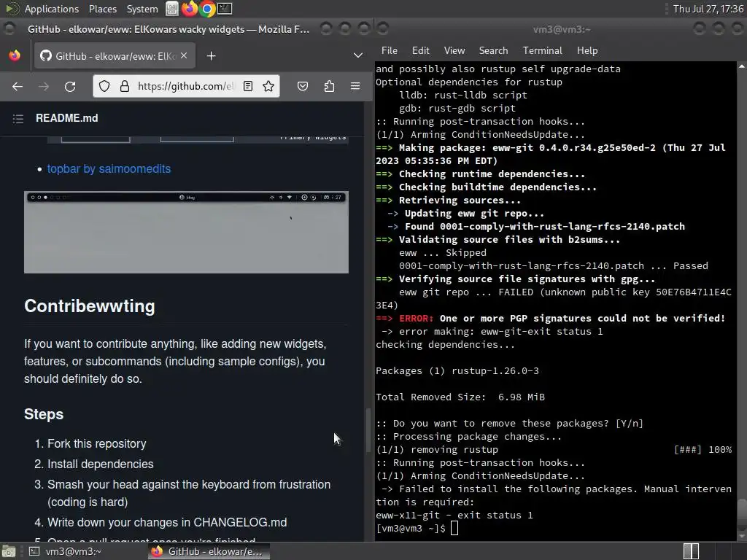Screen dimensions: 747x560
Task: View site security padlock info
Action: (x=124, y=86)
